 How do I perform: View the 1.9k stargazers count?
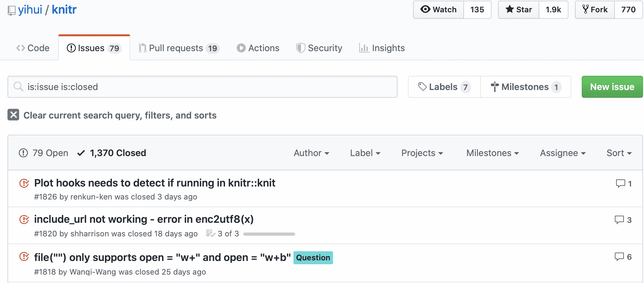point(554,10)
